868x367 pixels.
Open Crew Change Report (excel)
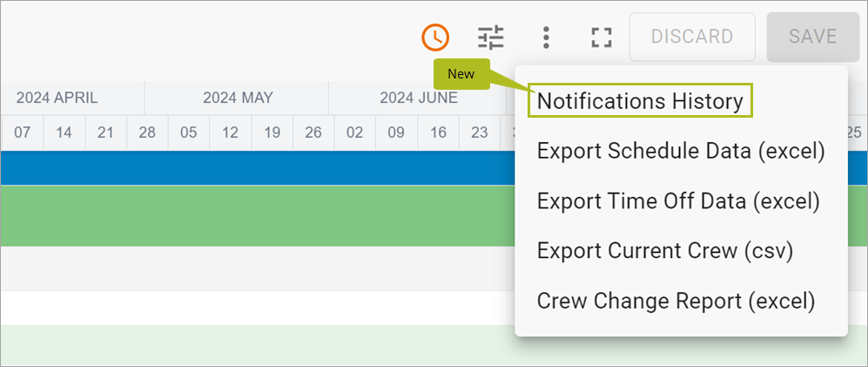676,301
